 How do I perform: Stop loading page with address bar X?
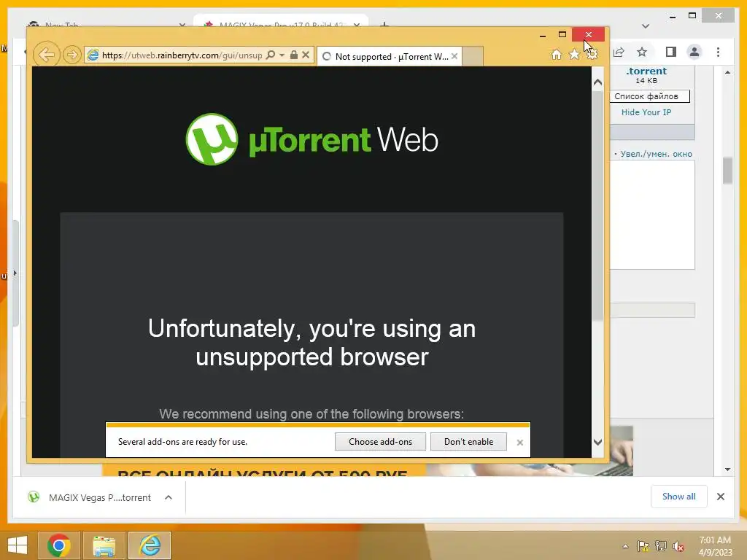[x=306, y=55]
